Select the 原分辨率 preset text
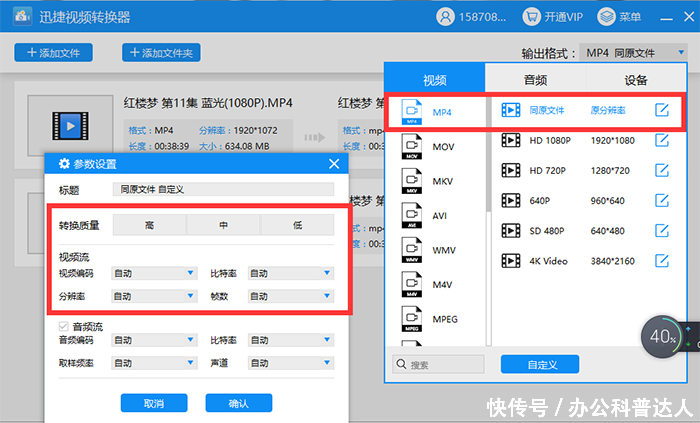700x423 pixels. [x=608, y=110]
